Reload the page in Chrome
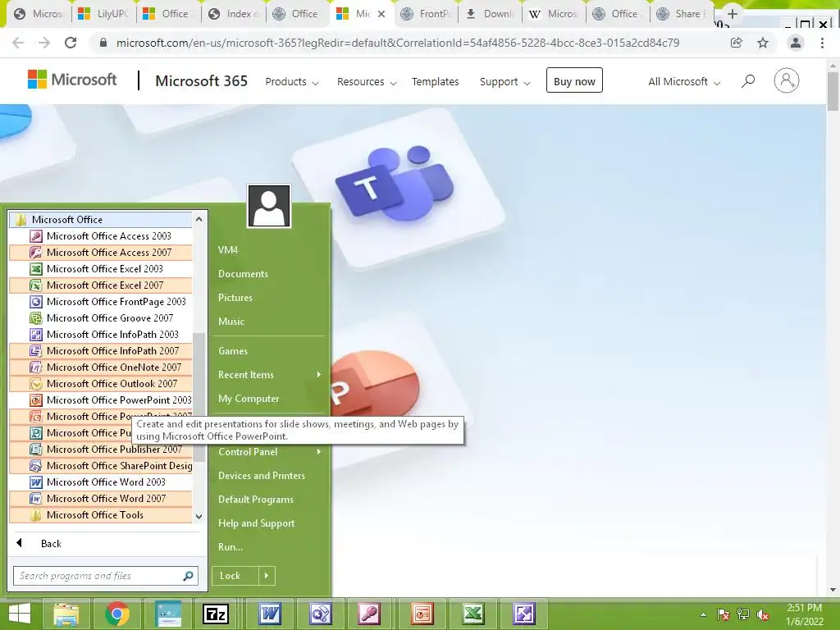840x630 pixels. [71, 43]
